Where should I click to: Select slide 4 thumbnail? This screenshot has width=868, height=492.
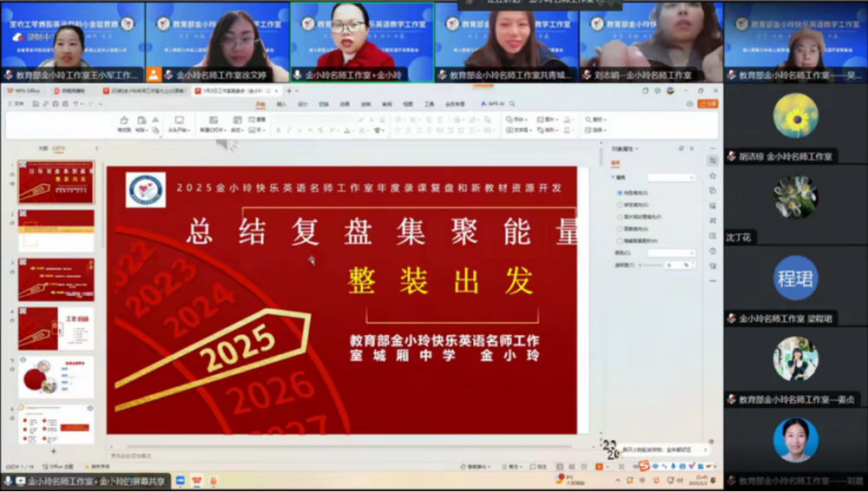tap(56, 329)
